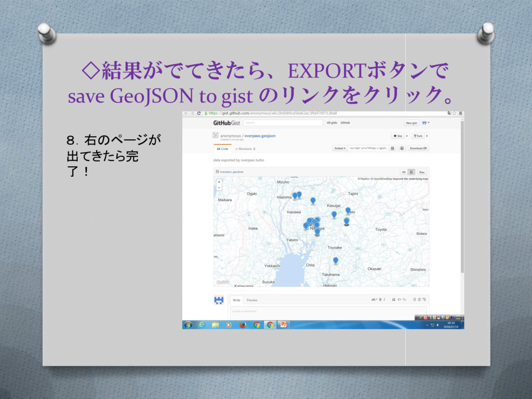Image resolution: width=532 pixels, height=399 pixels.
Task: Click the anonymous owner avatar icon
Action: coord(216,136)
